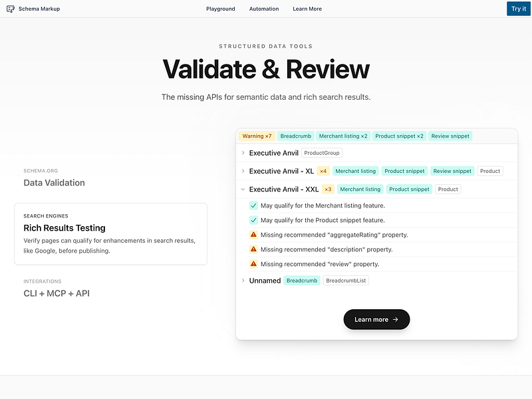Click the ProductGroup type label
532x399 pixels.
point(322,153)
